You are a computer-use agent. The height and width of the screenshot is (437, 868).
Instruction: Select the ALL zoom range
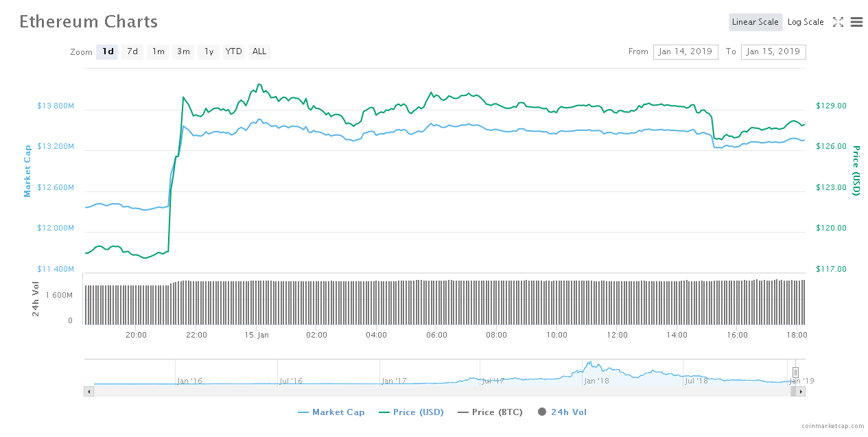(x=259, y=51)
